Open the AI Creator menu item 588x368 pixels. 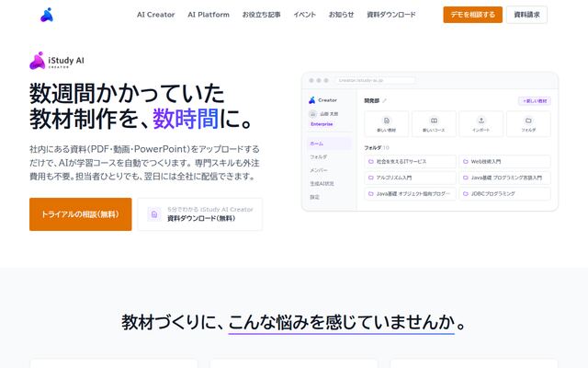coord(155,15)
